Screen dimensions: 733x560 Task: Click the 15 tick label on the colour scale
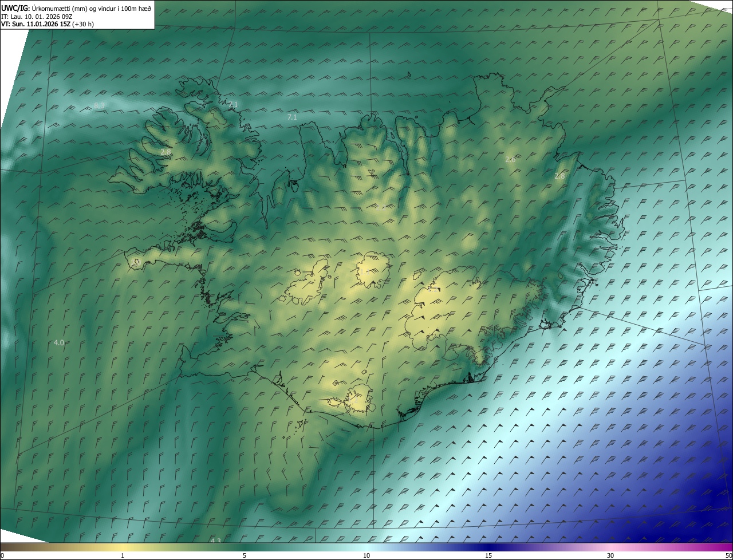(488, 555)
